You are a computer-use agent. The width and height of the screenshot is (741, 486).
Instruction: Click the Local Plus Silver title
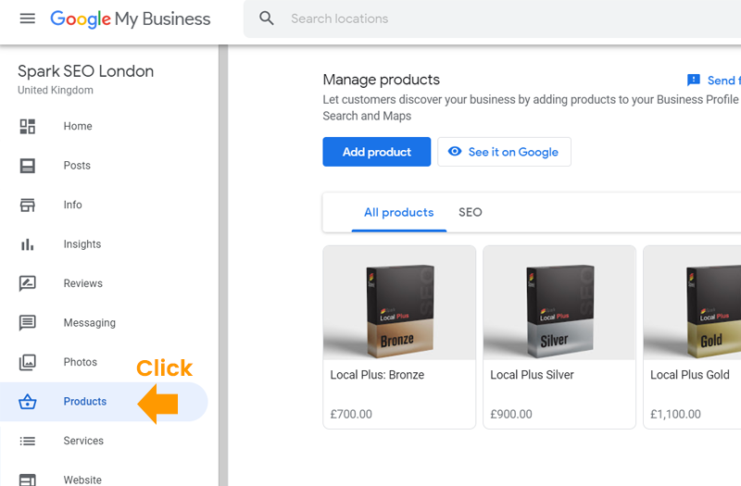tap(532, 375)
